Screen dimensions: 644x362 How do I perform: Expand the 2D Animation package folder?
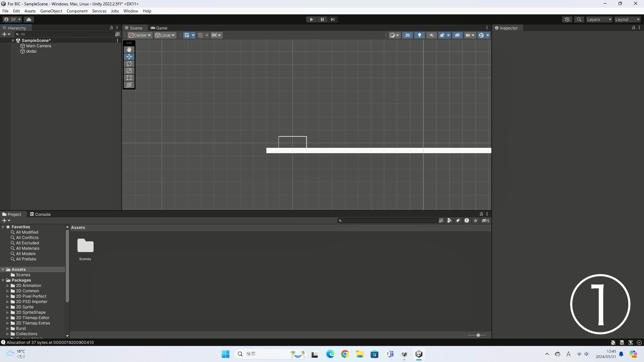[8, 286]
